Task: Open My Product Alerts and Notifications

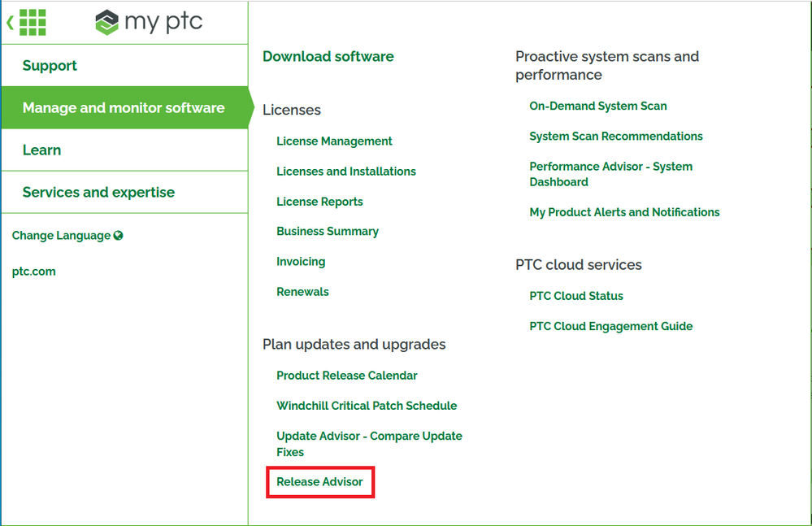Action: coord(624,212)
